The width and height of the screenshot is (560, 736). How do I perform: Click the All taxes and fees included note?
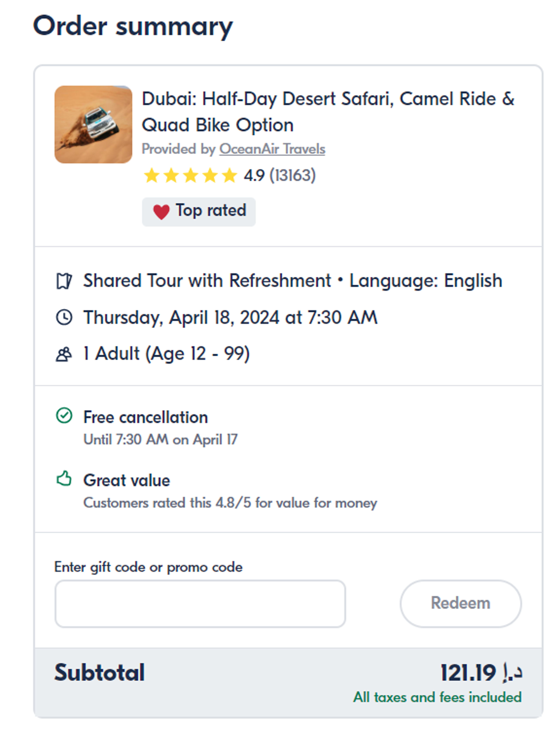437,697
